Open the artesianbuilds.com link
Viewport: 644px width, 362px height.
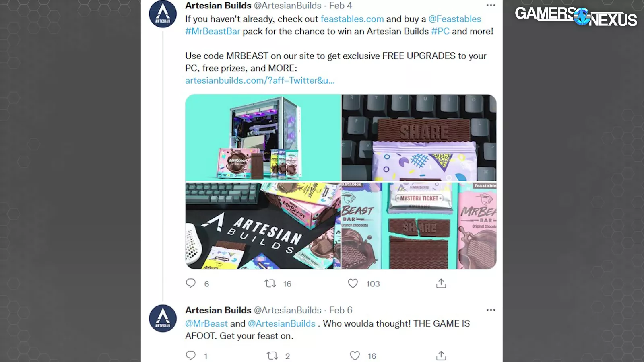pos(260,80)
